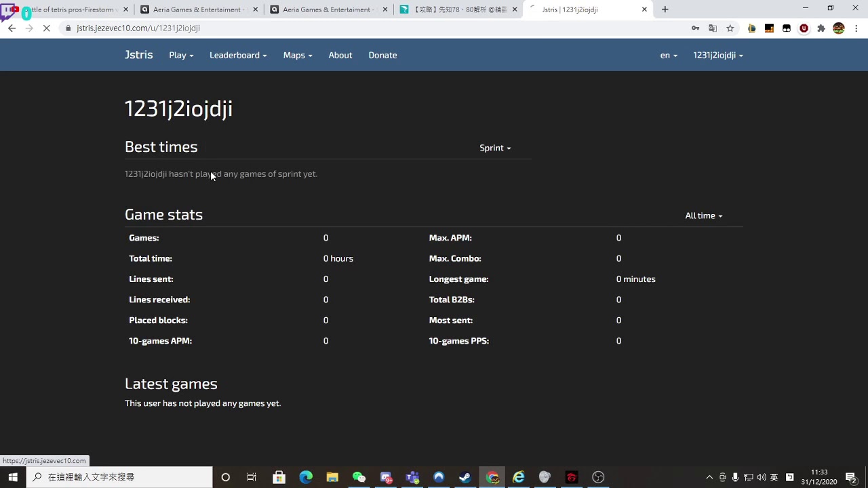Launch Microsoft Edge from the taskbar
The height and width of the screenshot is (488, 868).
(306, 477)
